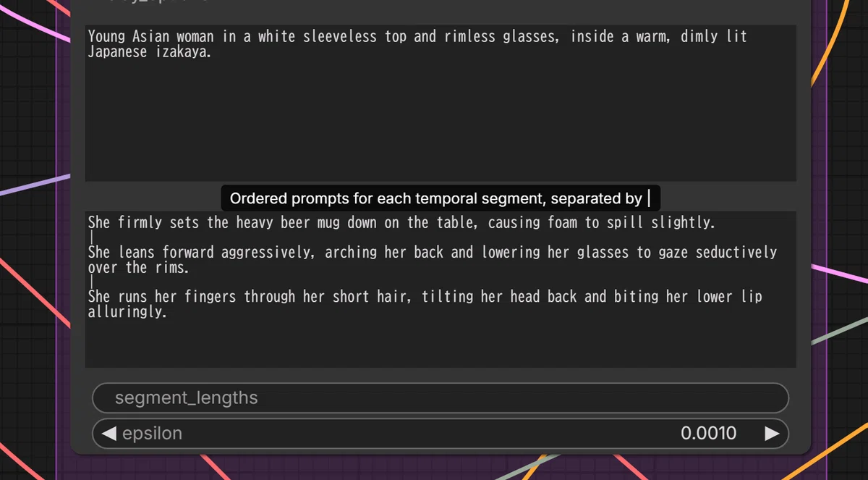Place cursor on 'Japanese izakaya' line
The height and width of the screenshot is (480, 868).
[150, 52]
